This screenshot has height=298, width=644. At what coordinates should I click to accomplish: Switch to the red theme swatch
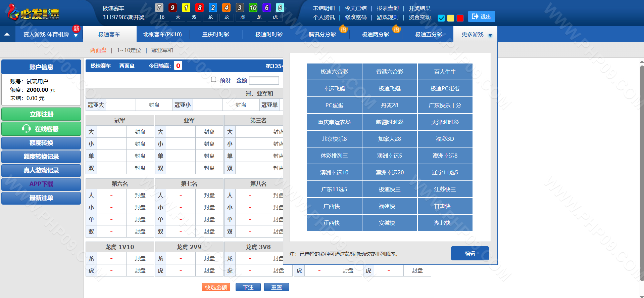tap(460, 18)
